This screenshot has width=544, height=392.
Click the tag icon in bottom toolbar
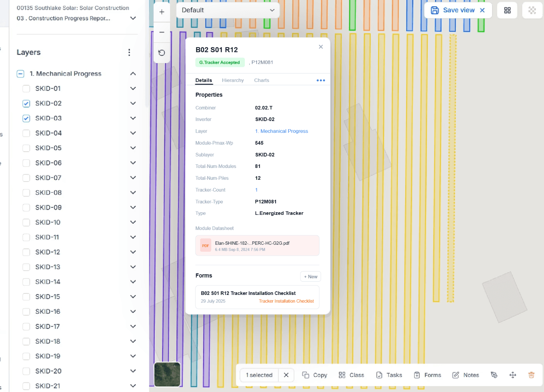(494, 375)
